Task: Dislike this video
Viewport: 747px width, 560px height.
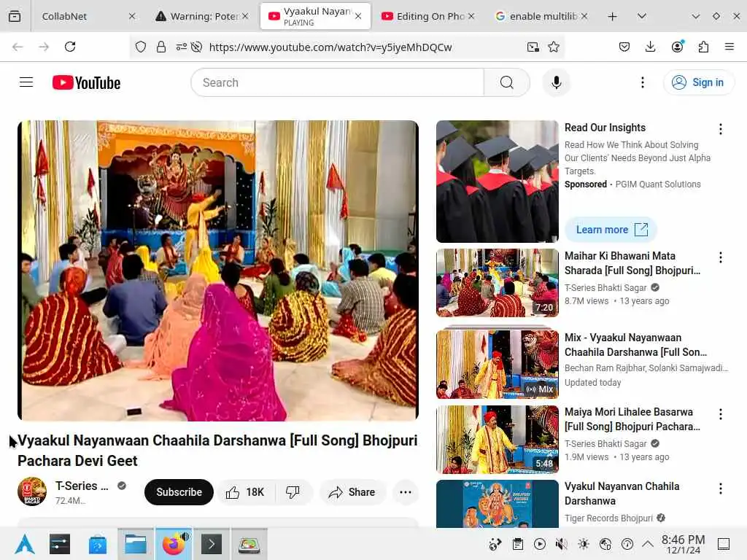Action: point(293,492)
